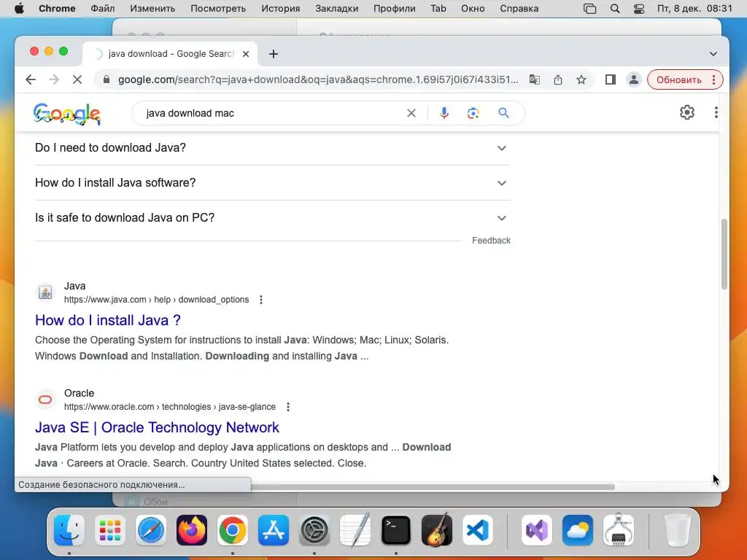Close the java download tab
Screen dimensions: 747x560
point(246,54)
